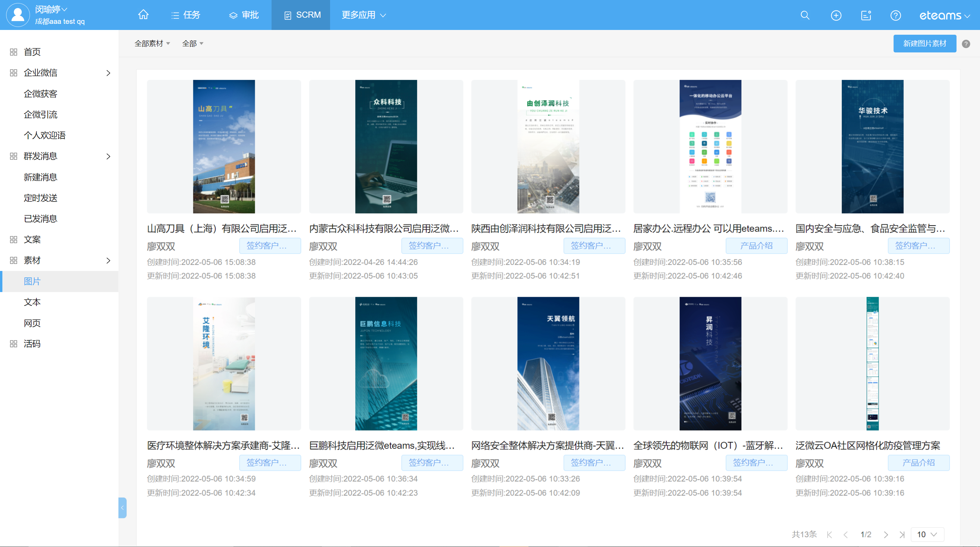Click the 新建图片素材 button

(925, 43)
